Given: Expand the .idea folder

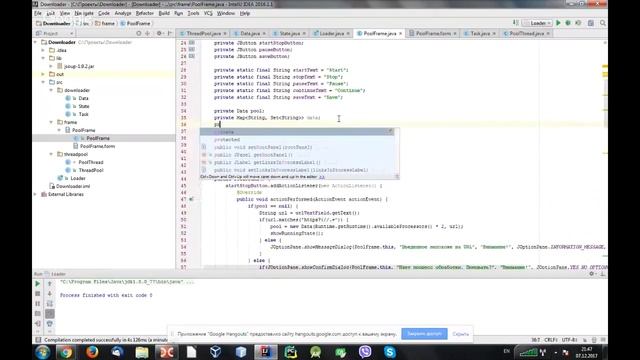Looking at the screenshot, I should click(43, 50).
